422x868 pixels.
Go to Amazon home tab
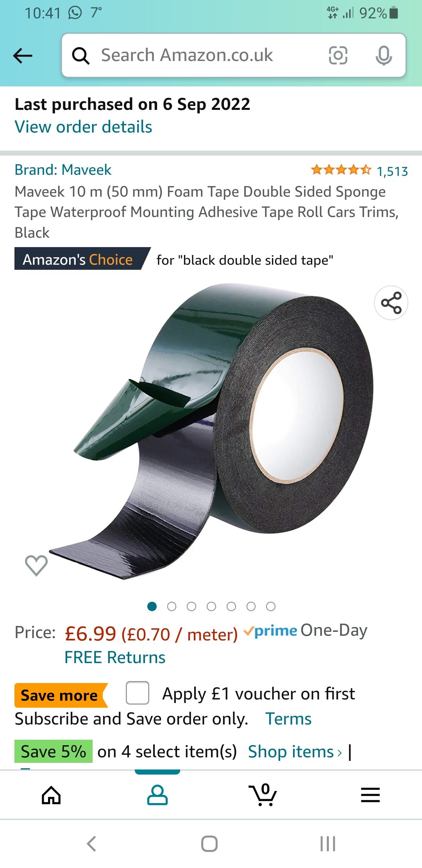point(51,795)
